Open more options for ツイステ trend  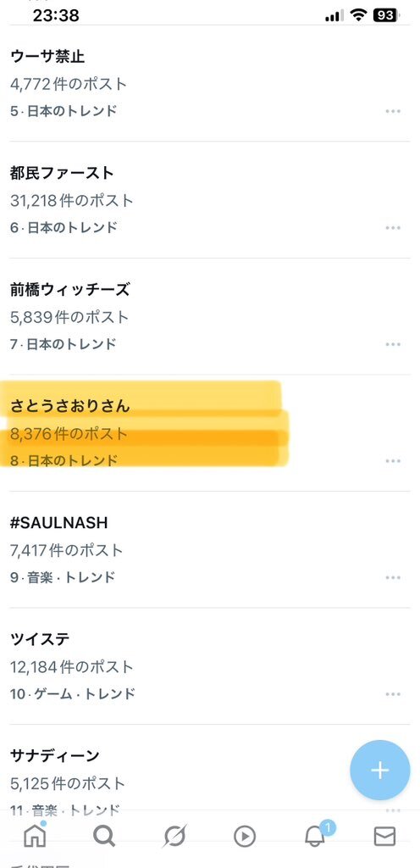point(393,694)
